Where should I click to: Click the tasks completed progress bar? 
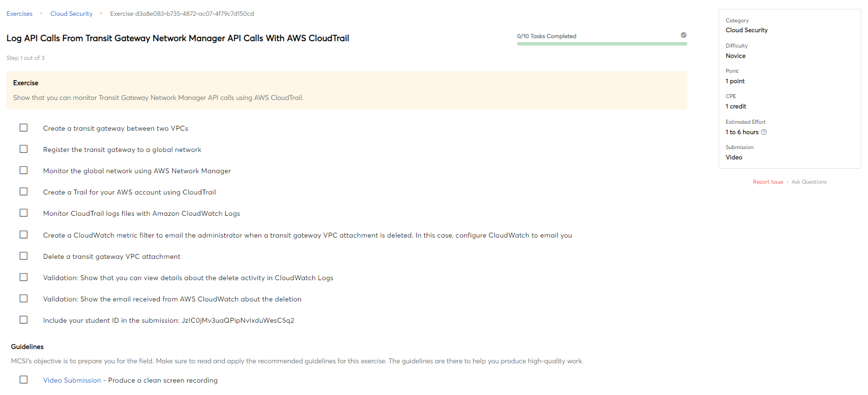pos(602,44)
